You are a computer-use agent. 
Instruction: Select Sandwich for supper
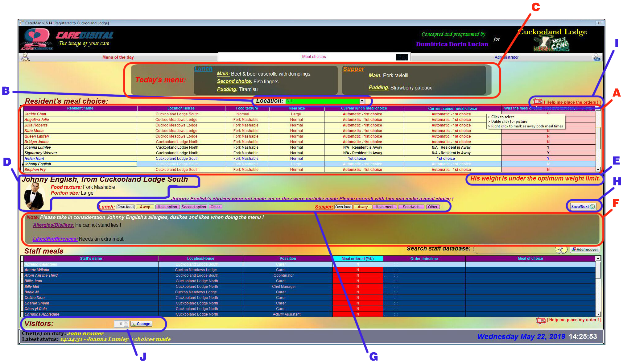(411, 207)
